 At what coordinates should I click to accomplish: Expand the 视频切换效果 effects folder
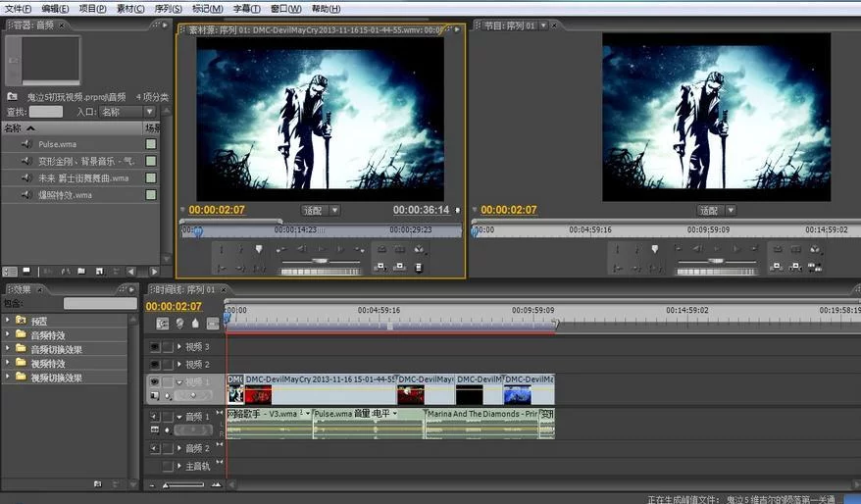7,377
